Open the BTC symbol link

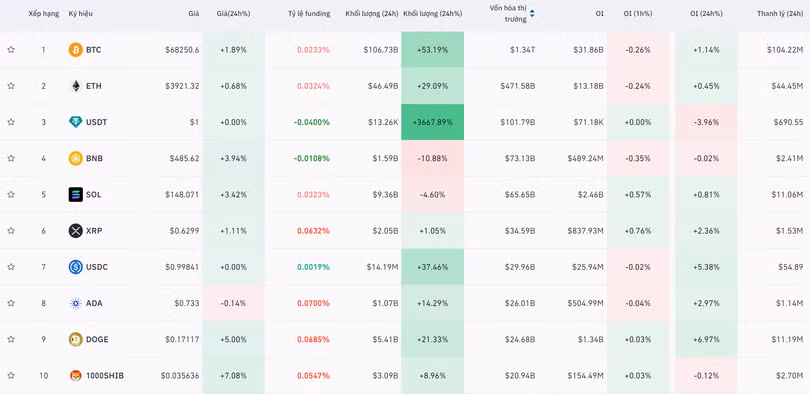tap(94, 50)
